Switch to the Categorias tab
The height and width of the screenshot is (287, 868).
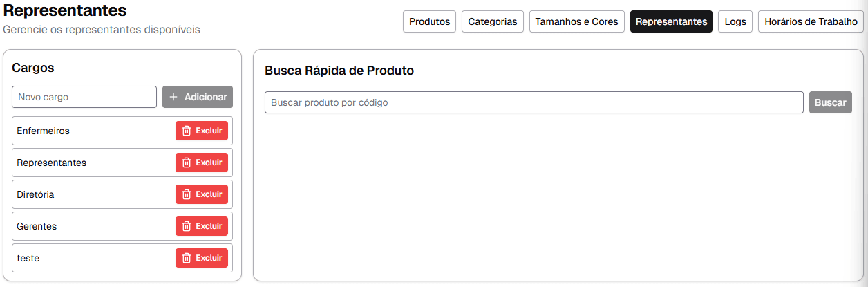(x=492, y=21)
